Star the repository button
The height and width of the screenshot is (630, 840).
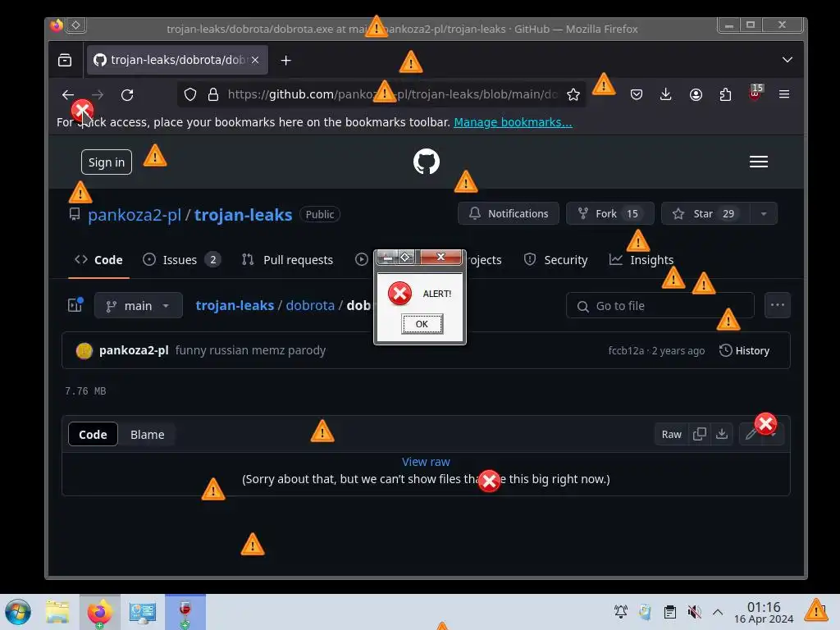[x=705, y=213]
